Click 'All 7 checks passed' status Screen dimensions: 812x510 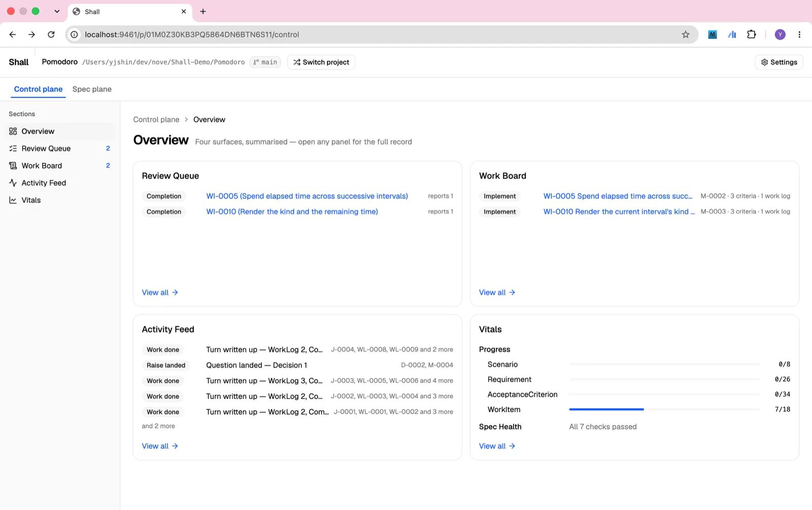point(603,427)
